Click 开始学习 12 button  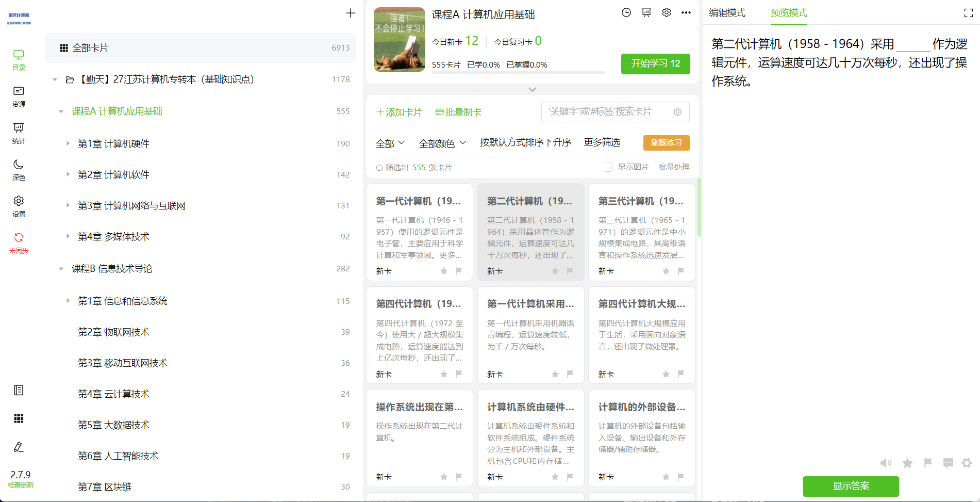656,63
